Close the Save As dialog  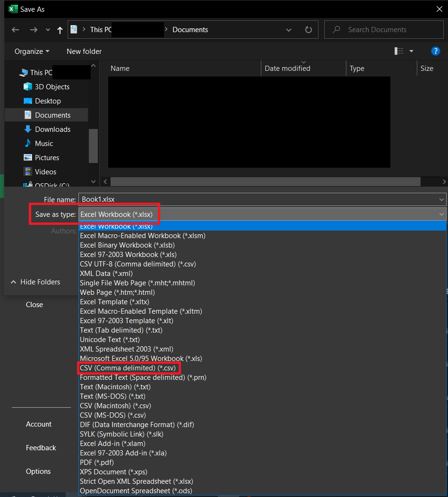point(439,9)
